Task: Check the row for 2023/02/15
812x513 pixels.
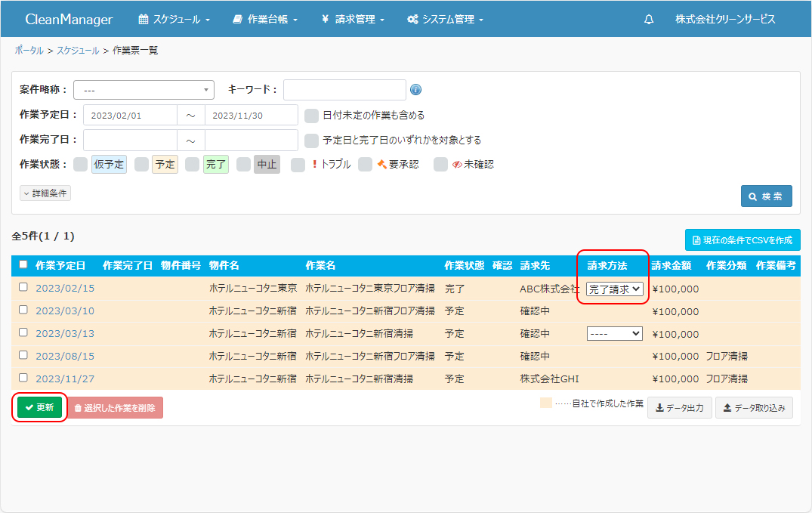Action: [23, 287]
